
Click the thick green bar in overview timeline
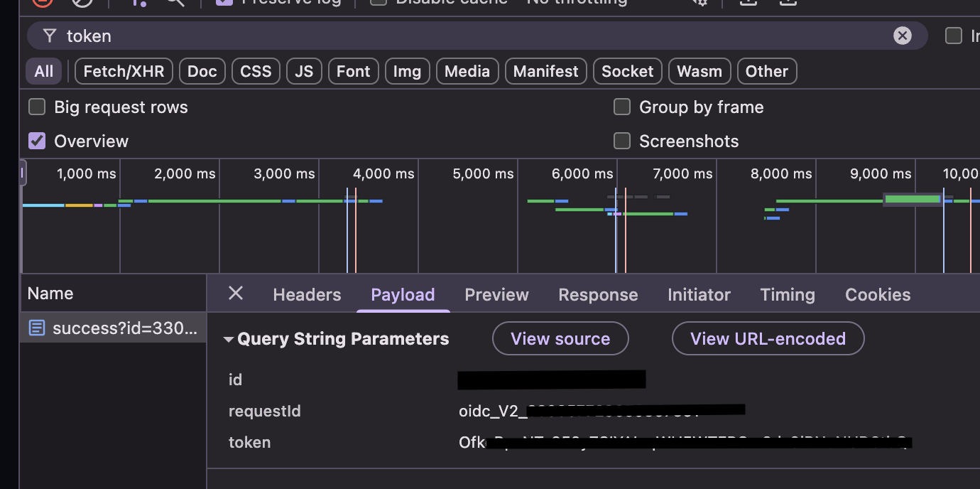tap(913, 200)
